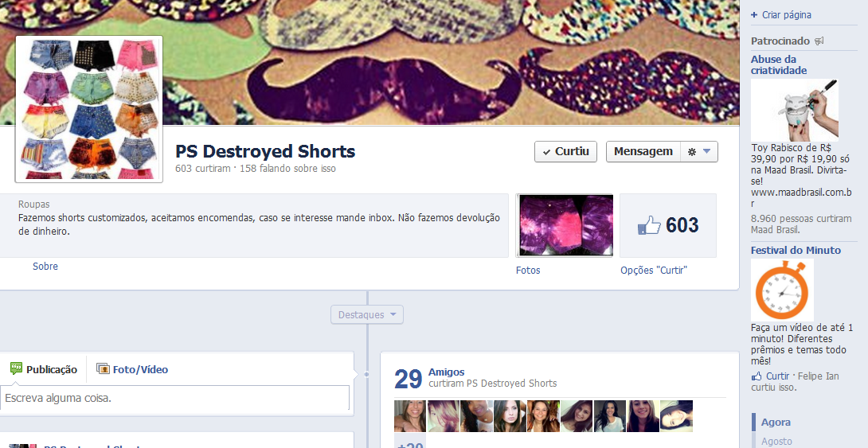This screenshot has height=448, width=868.
Task: Click Curtir under Festival do Minuto ad
Action: [778, 376]
